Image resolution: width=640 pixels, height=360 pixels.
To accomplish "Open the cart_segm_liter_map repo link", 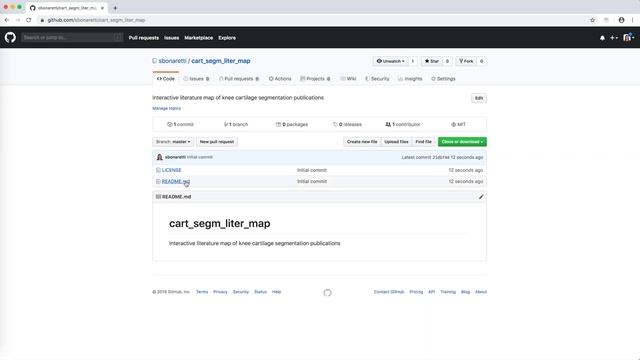I will pos(221,61).
